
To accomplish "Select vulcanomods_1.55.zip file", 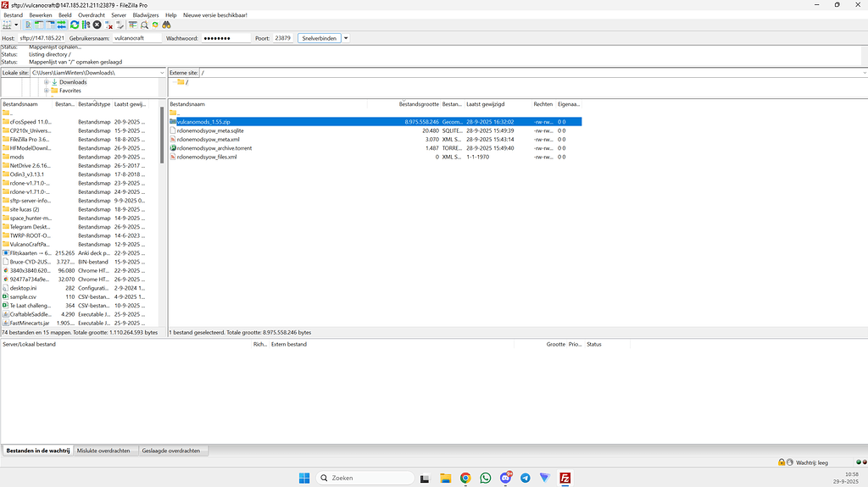I will [376, 122].
